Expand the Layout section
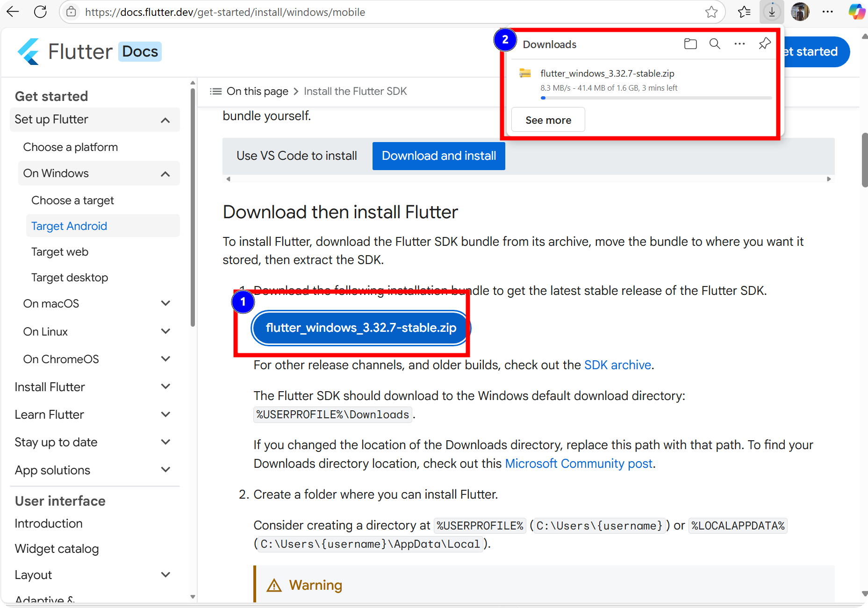This screenshot has width=868, height=608. [165, 575]
